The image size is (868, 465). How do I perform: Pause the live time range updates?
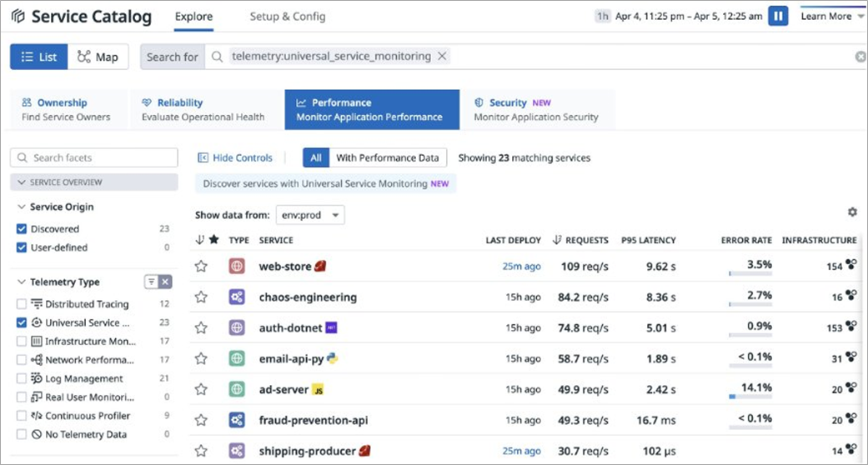778,16
